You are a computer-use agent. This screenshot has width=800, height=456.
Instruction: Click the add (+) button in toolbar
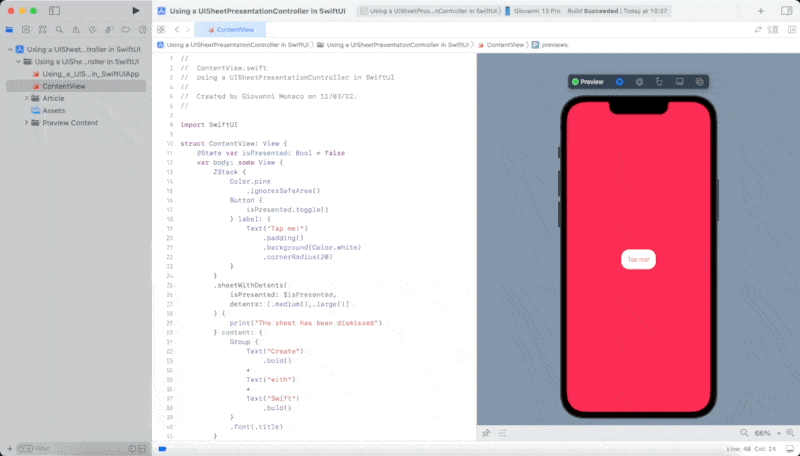pos(761,10)
